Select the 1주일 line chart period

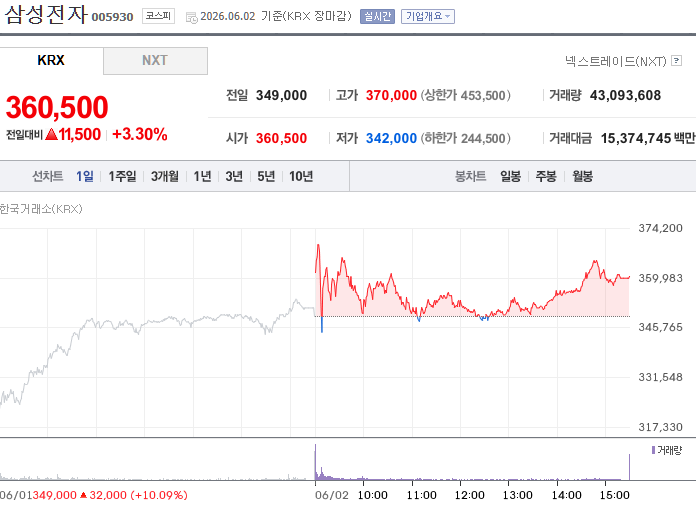tap(123, 176)
